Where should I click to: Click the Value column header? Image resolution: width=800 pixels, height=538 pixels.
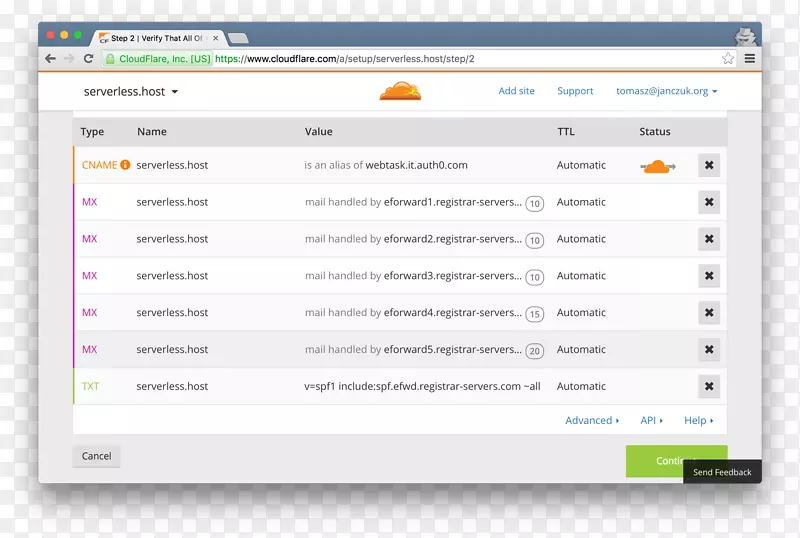[x=318, y=132]
